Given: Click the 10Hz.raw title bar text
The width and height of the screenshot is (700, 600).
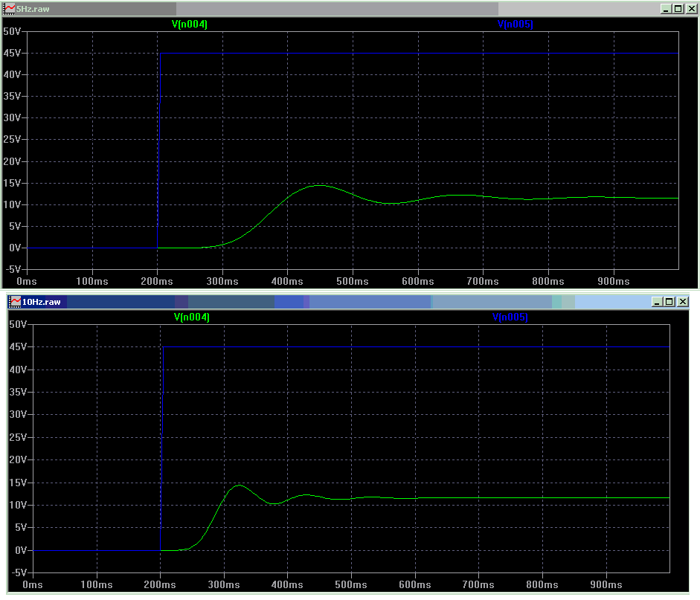Looking at the screenshot, I should (x=41, y=302).
